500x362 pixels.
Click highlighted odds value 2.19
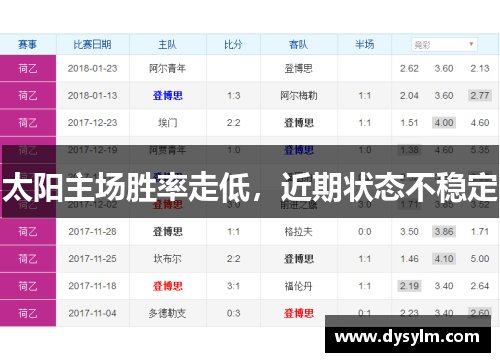click(409, 286)
